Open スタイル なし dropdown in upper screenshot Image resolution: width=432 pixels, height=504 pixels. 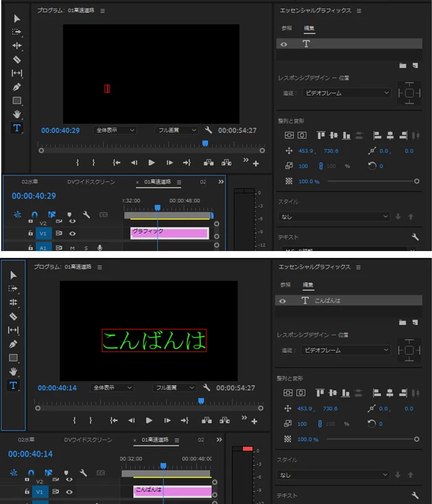[334, 216]
